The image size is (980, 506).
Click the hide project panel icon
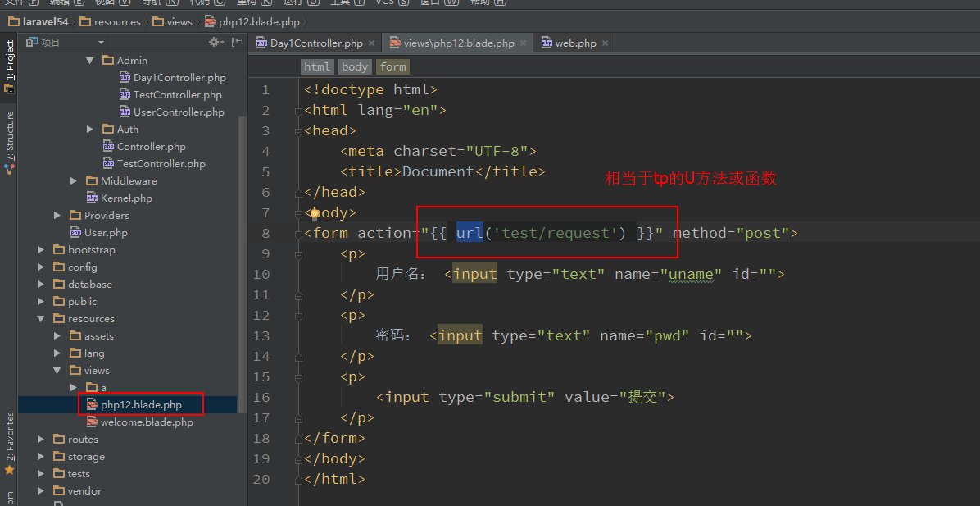pyautogui.click(x=236, y=43)
